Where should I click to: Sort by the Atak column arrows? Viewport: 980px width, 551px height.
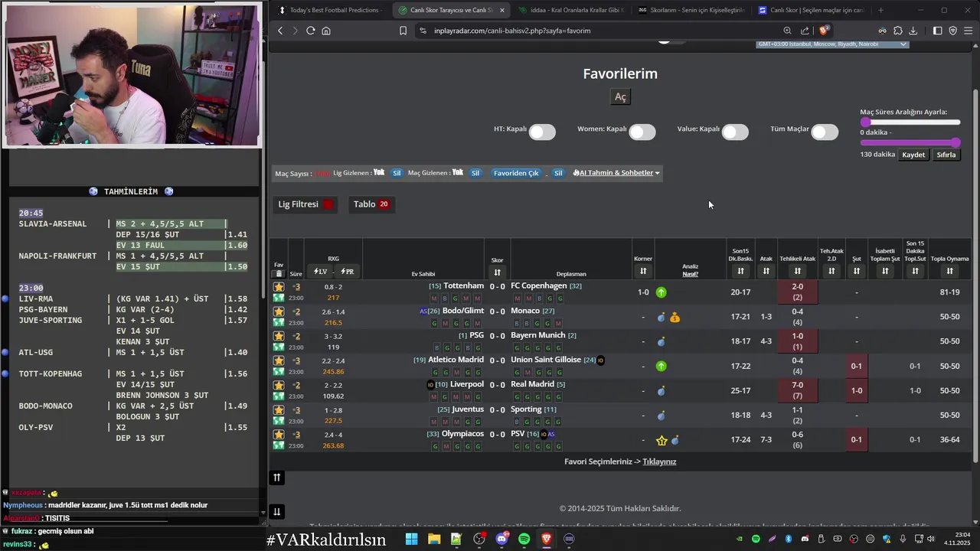(766, 271)
